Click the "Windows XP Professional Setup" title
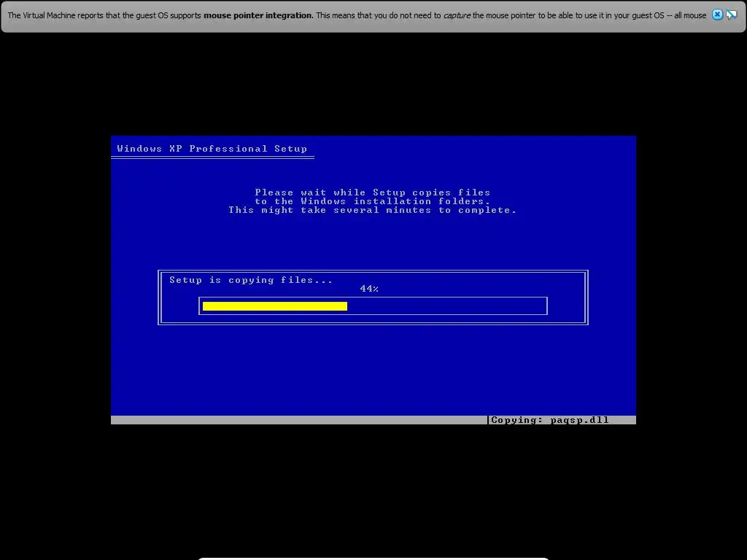Screen dimensions: 747x560 click(212, 149)
